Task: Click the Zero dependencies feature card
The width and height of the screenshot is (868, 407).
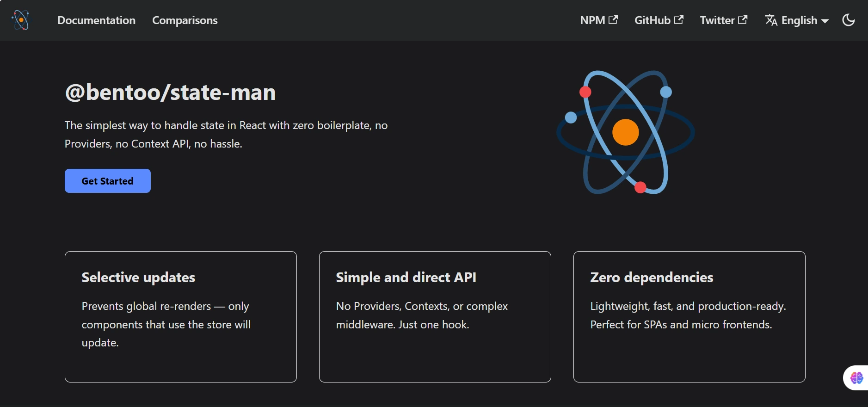Action: 689,317
